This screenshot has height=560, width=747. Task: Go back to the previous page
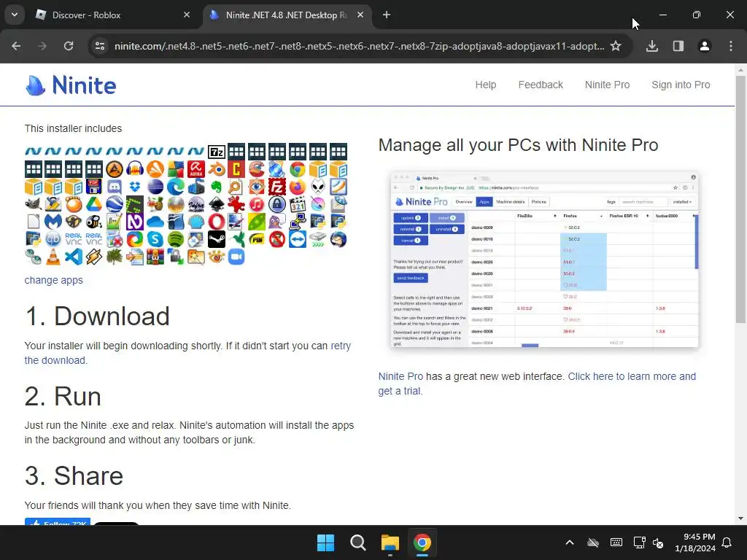tap(16, 46)
